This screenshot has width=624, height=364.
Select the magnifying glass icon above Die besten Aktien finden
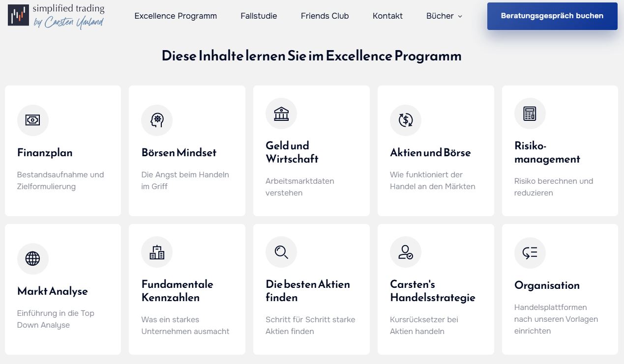tap(281, 252)
